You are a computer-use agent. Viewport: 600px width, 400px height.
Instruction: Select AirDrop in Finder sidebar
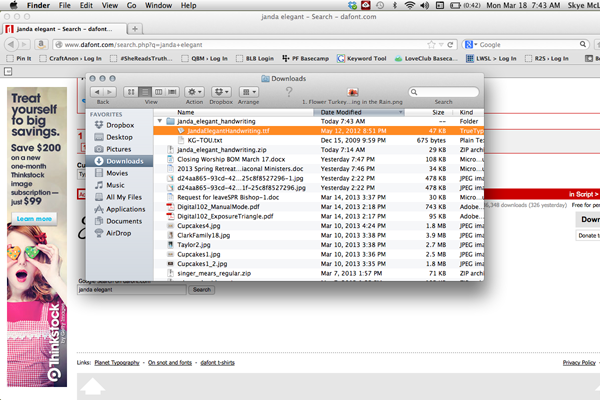pos(119,233)
